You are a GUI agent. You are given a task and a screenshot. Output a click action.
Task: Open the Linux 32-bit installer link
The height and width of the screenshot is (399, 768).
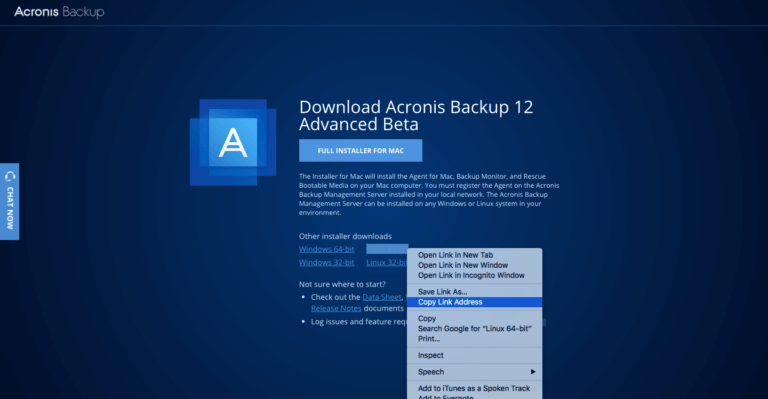[386, 262]
